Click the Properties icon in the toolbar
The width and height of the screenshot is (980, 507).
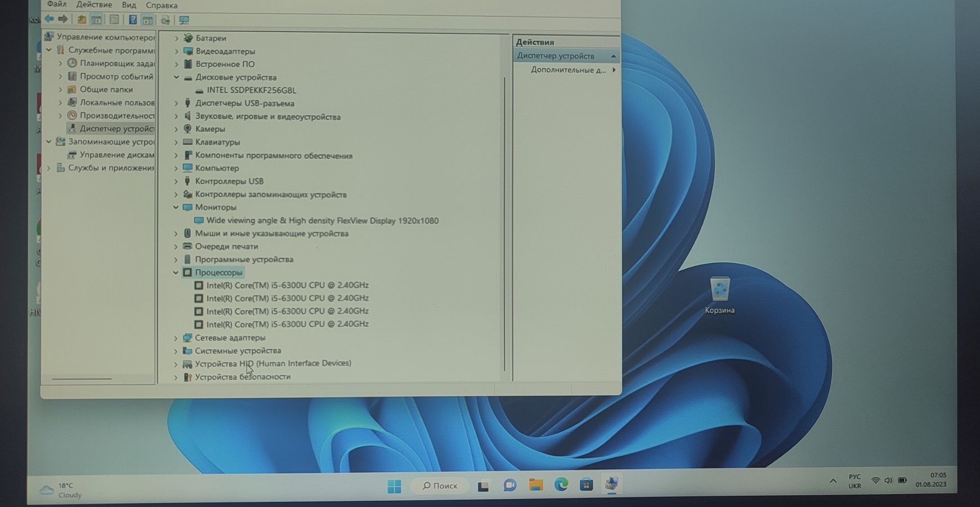pos(114,20)
